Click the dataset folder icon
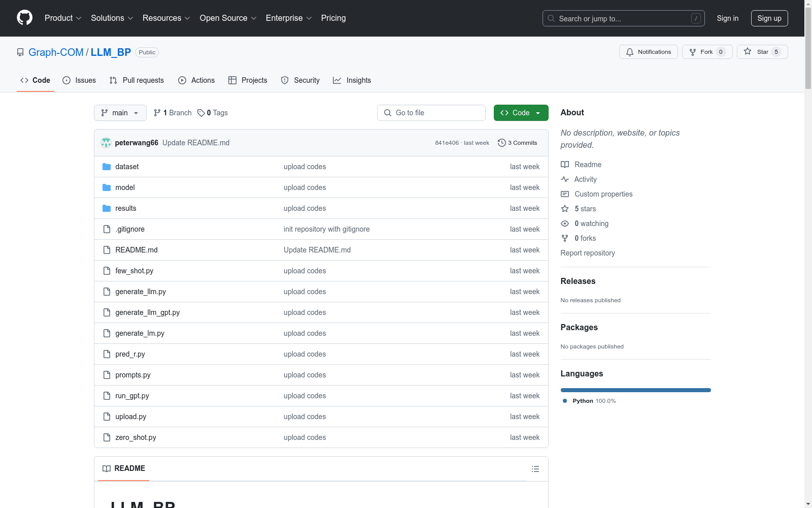The width and height of the screenshot is (812, 508). coord(107,167)
